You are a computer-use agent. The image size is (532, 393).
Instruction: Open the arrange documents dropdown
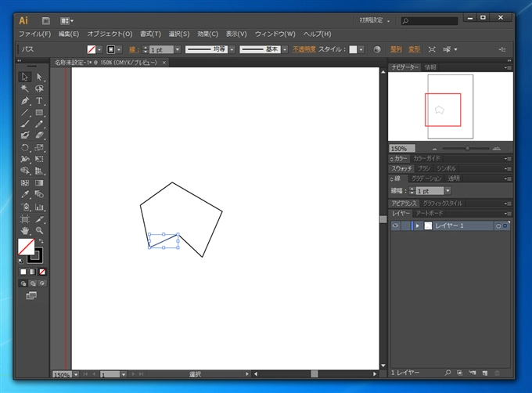[x=66, y=20]
